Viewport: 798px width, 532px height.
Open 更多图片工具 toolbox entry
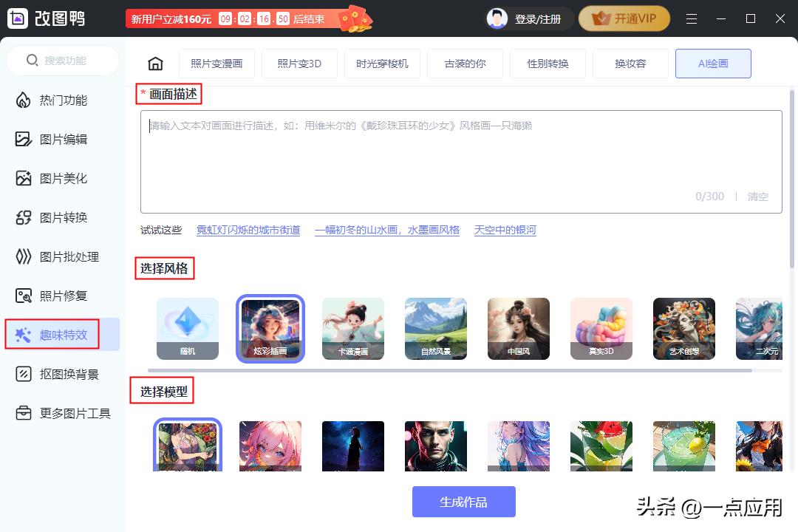point(63,413)
